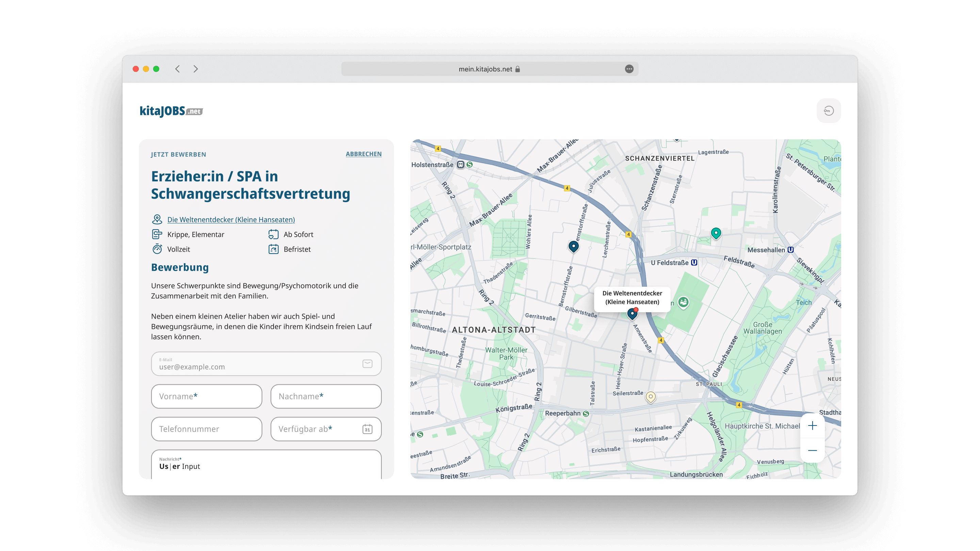
Task: Click the browser forward arrow
Action: coord(196,69)
